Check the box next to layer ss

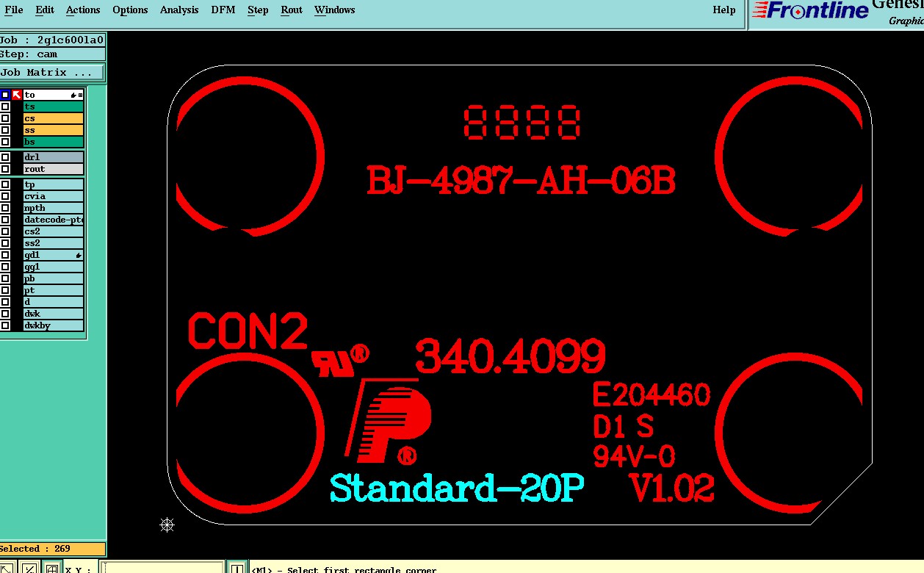pos(5,130)
